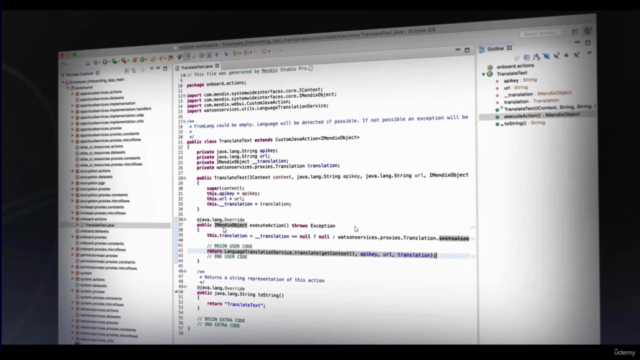Click the yellow back navigation arrow in the toolbar
The width and height of the screenshot is (640, 360).
[x=264, y=52]
